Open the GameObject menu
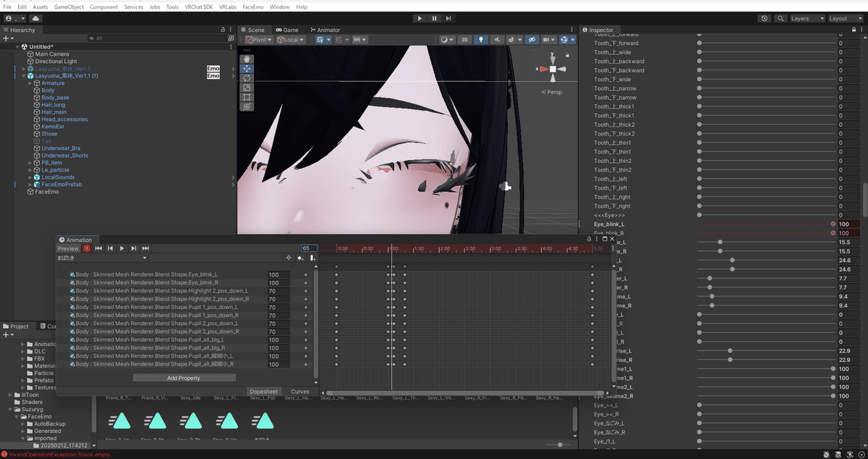The height and width of the screenshot is (459, 868). 69,7
